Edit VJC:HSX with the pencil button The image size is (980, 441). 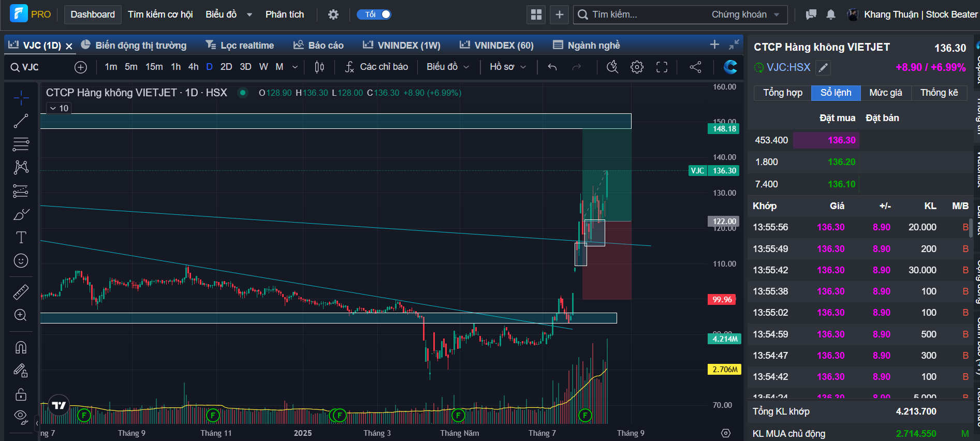[x=823, y=67]
